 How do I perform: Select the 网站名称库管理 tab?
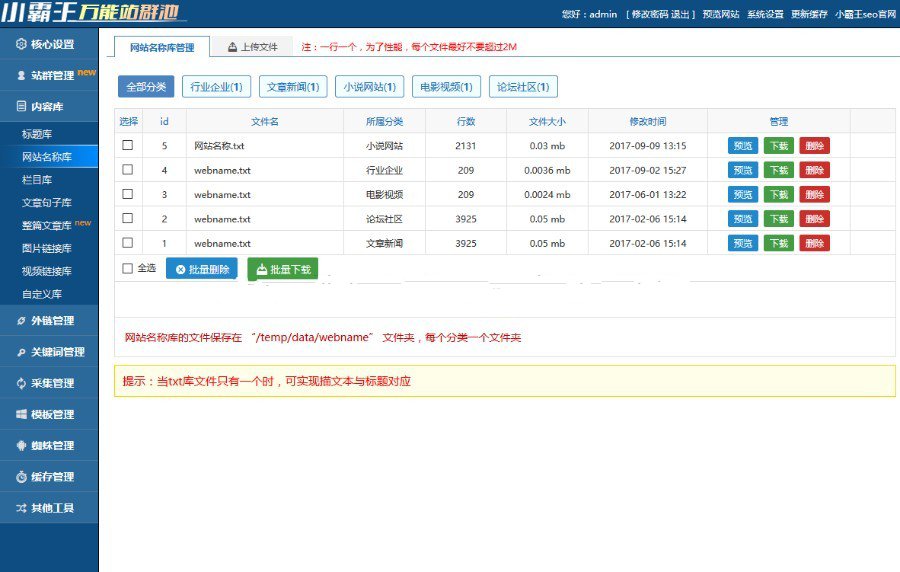tap(161, 47)
